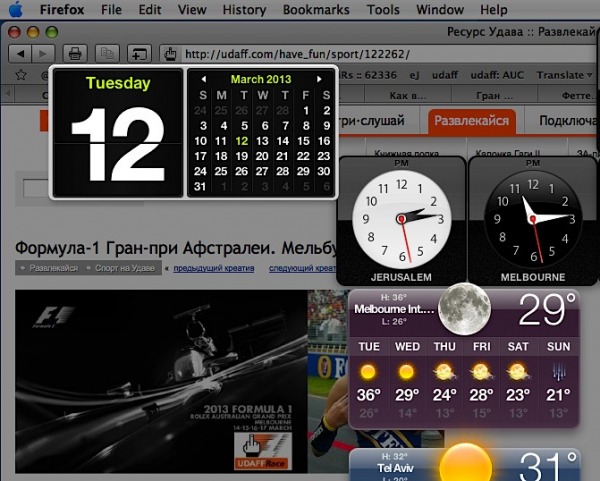This screenshot has width=600, height=481.
Task: Click the printer icon in the toolbar
Action: click(x=75, y=54)
